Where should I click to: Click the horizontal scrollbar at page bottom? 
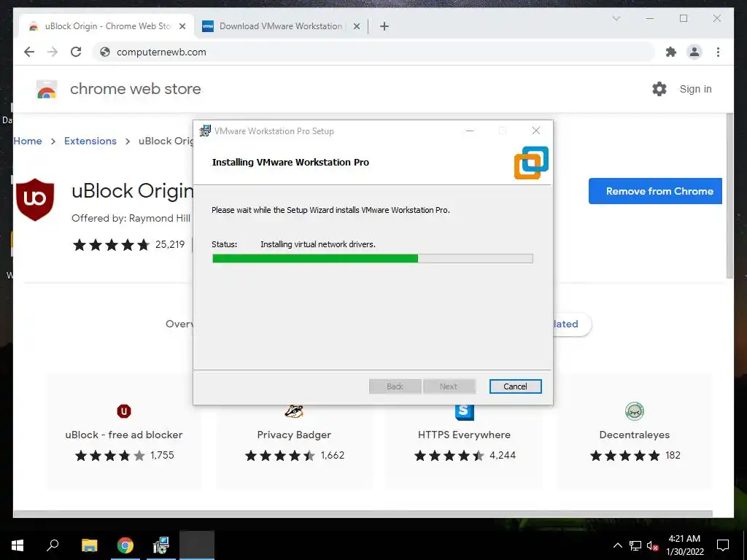363,514
